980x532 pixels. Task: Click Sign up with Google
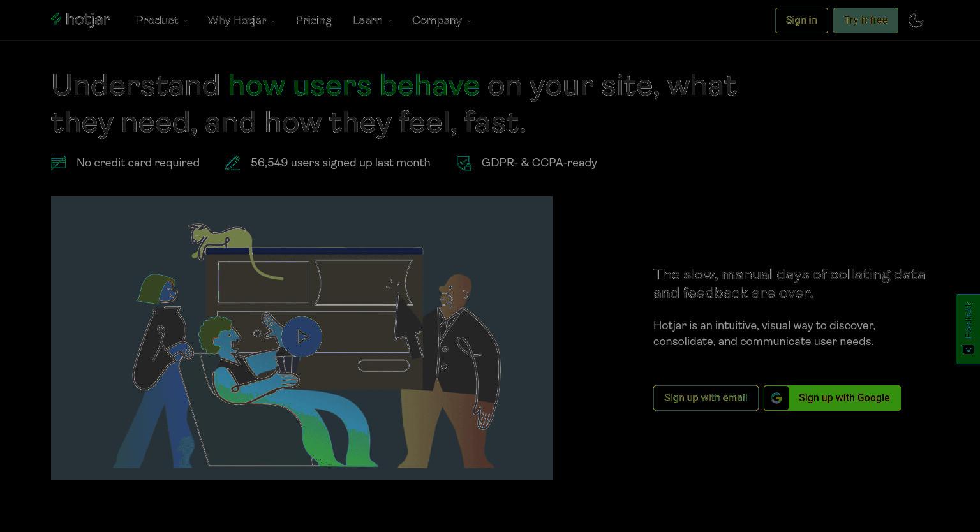click(x=832, y=398)
